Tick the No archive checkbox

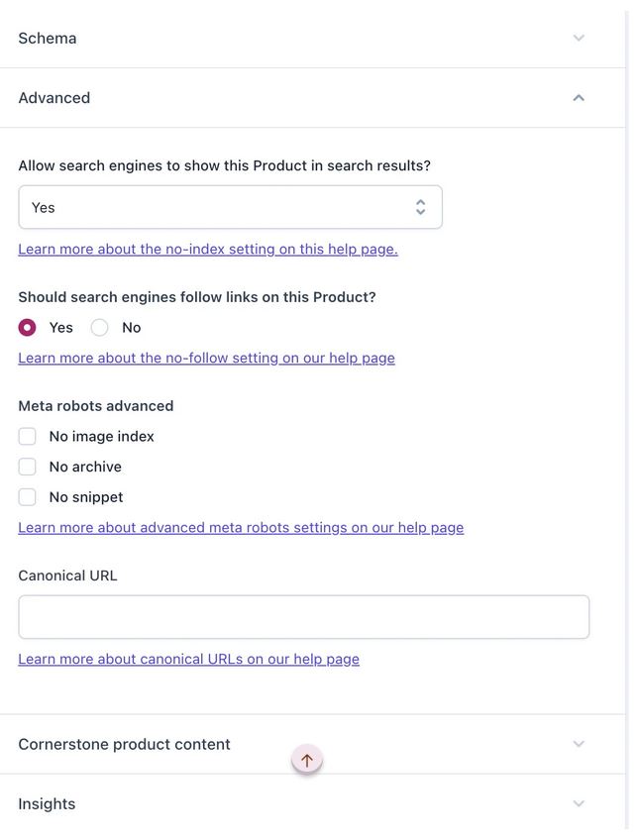pos(28,467)
